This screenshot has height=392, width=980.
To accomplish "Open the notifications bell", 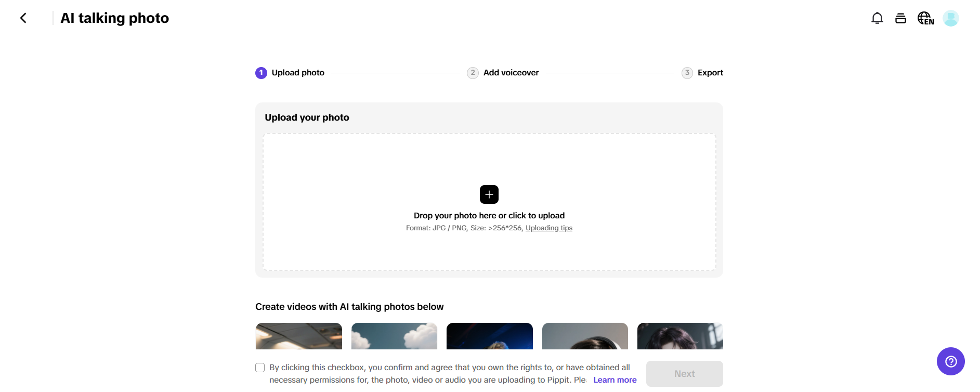I will [877, 18].
